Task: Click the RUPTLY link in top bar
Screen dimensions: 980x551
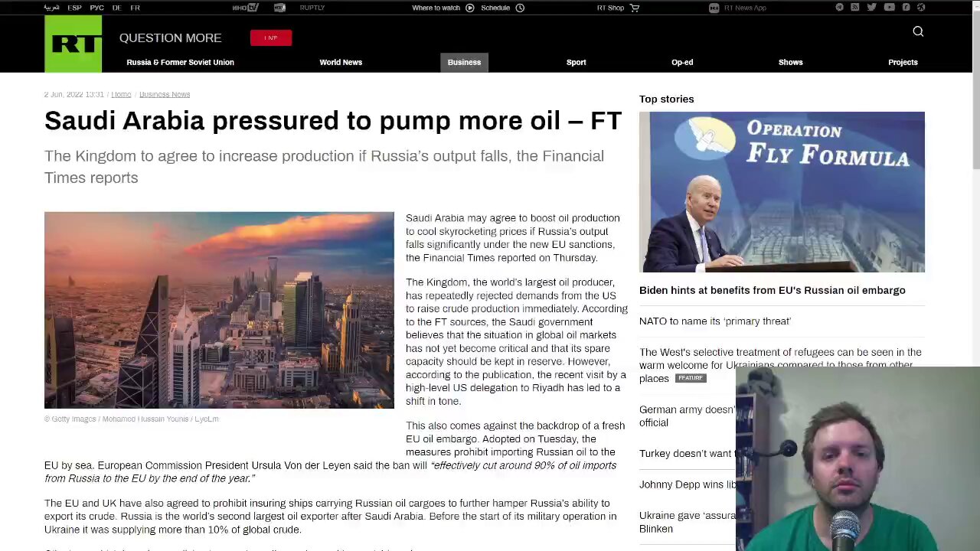Action: tap(312, 8)
